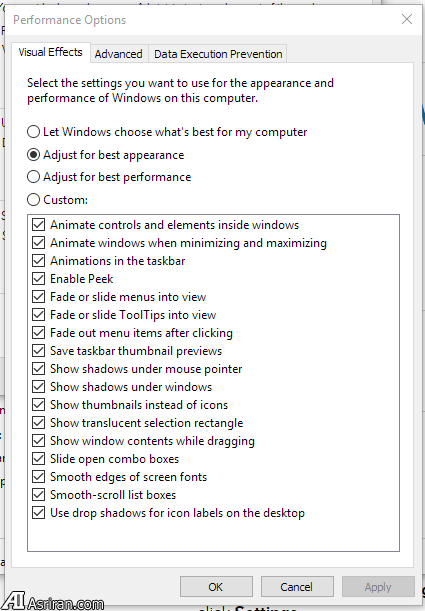Select the Visual Effects tab
The height and width of the screenshot is (611, 425).
click(x=51, y=52)
